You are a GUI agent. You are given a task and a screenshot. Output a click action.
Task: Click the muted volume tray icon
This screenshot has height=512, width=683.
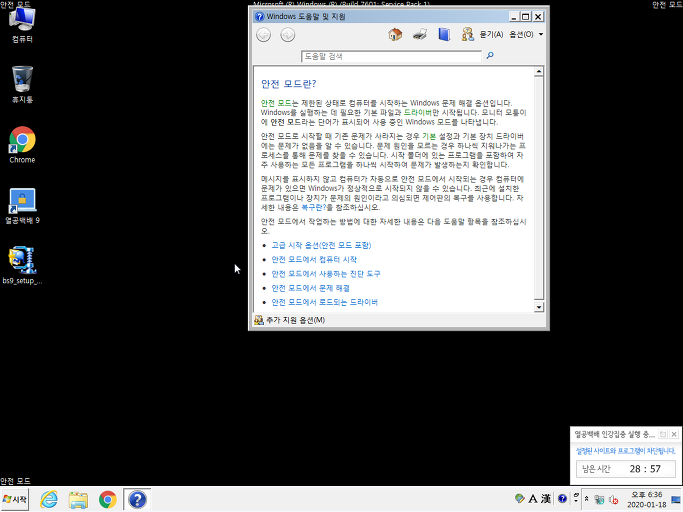[613, 500]
